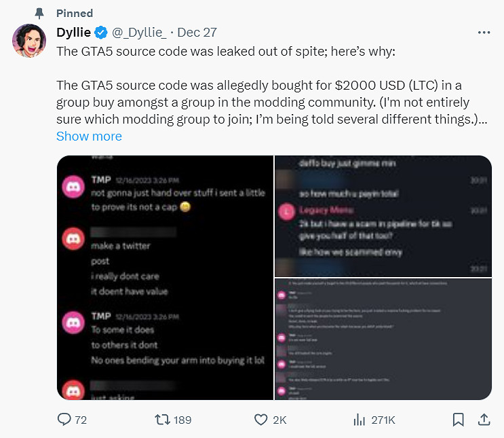Visit the @_Dyllie_ handle link
Image resolution: width=504 pixels, height=438 pixels.
click(139, 32)
